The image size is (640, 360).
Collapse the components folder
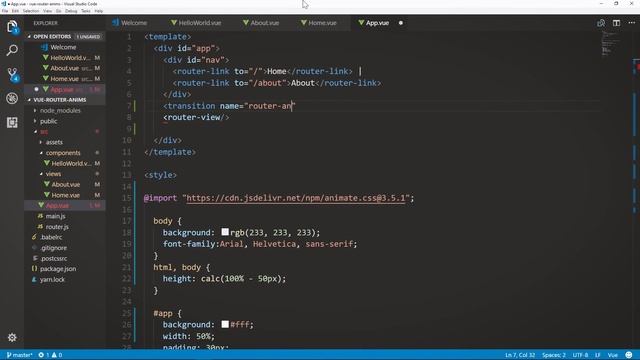(x=63, y=153)
